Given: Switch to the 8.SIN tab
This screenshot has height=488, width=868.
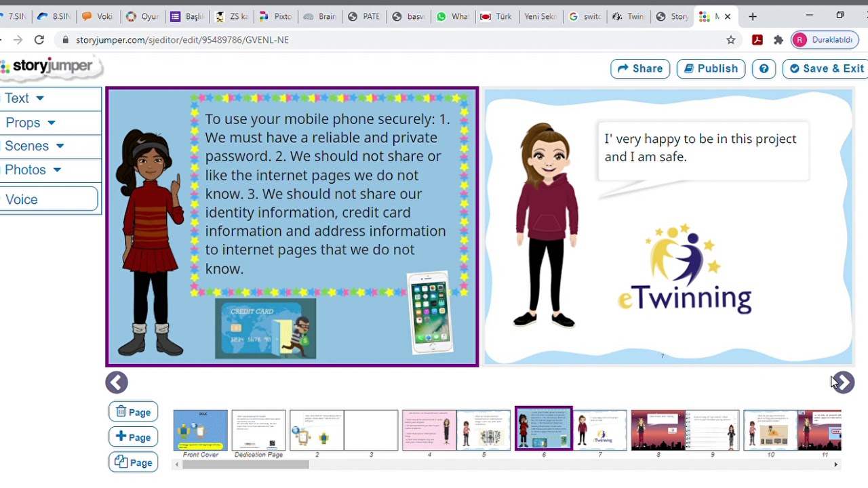Looking at the screenshot, I should 54,16.
